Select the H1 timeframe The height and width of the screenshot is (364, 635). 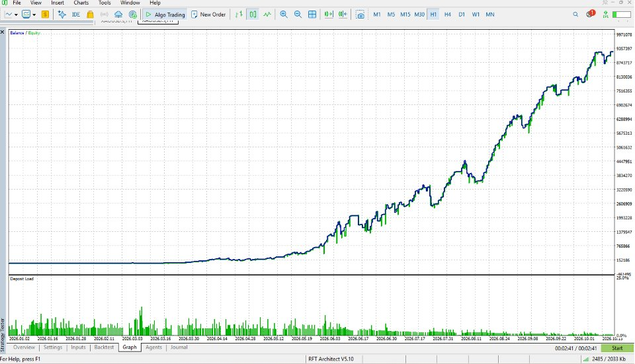coord(433,15)
